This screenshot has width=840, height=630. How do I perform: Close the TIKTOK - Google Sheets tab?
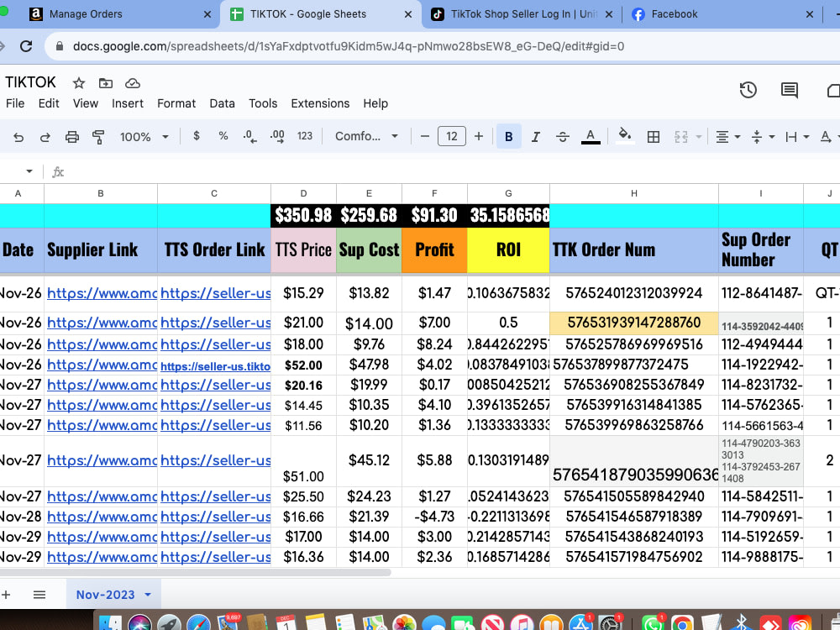pyautogui.click(x=408, y=14)
